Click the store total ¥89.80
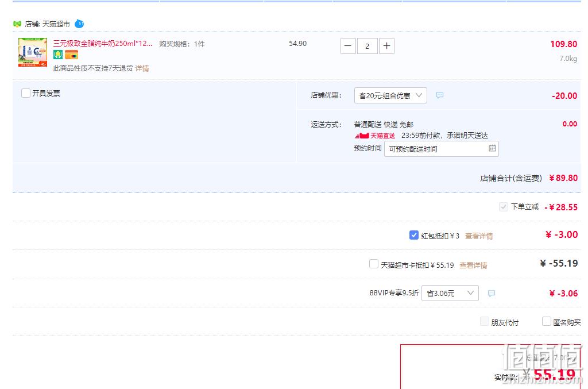The height and width of the screenshot is (389, 588). click(563, 178)
